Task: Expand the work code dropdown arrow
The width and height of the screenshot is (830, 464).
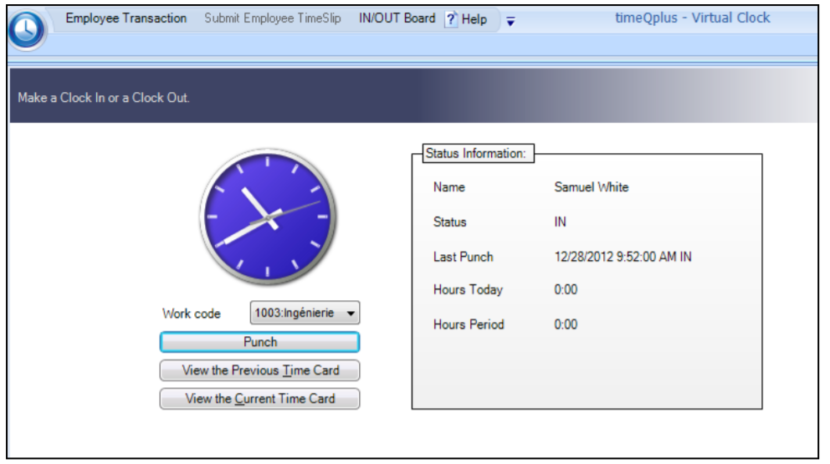Action: [350, 313]
